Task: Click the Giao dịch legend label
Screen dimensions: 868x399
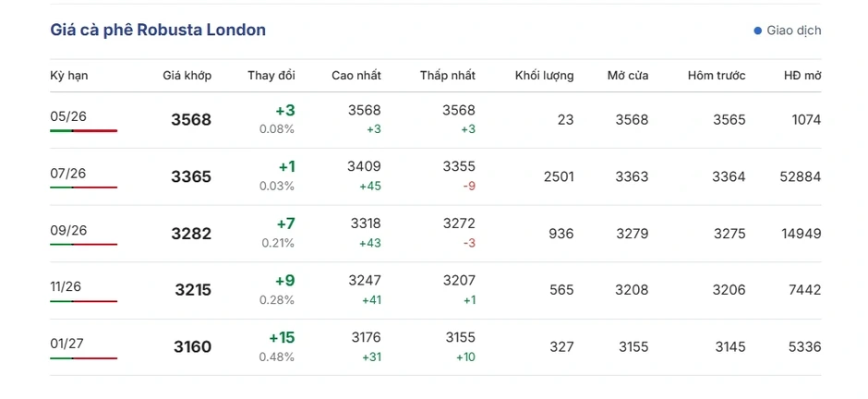Action: tap(794, 31)
